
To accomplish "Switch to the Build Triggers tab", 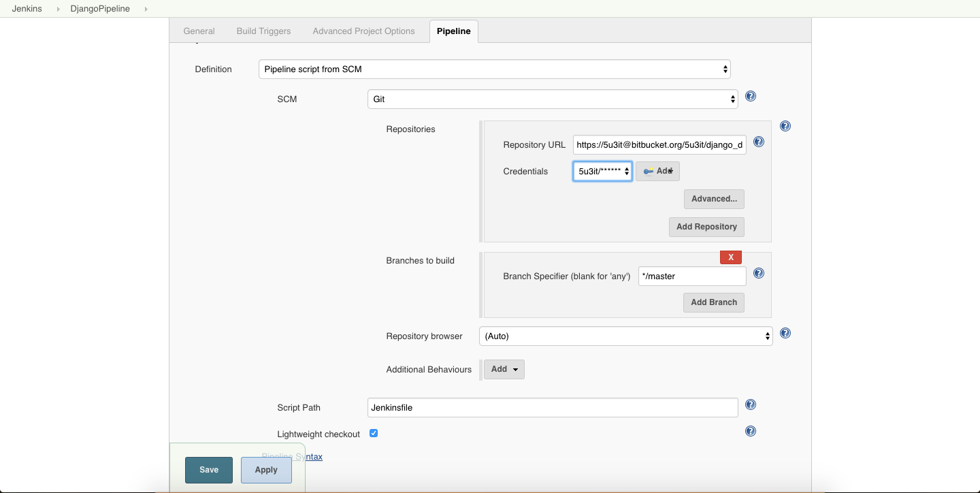I will (x=263, y=31).
